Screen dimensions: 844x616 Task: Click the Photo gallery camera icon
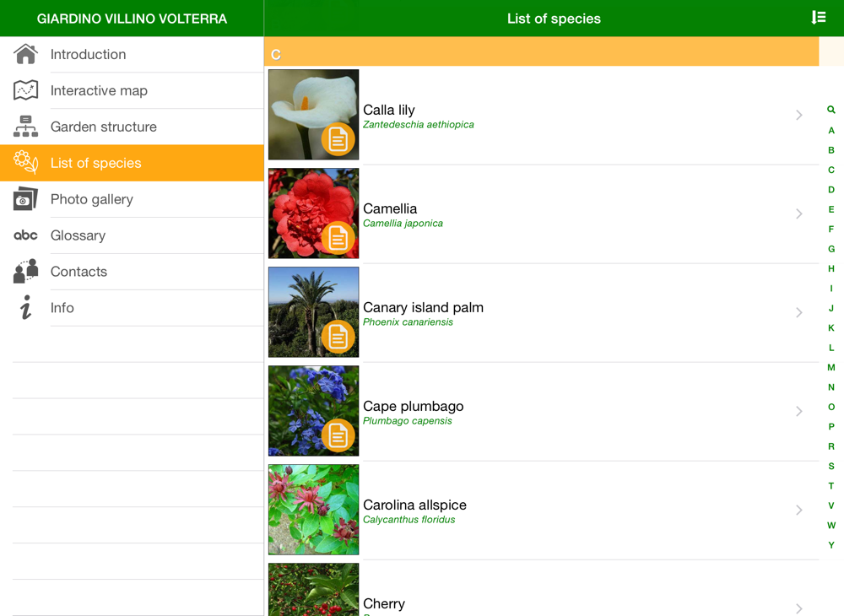pos(26,199)
